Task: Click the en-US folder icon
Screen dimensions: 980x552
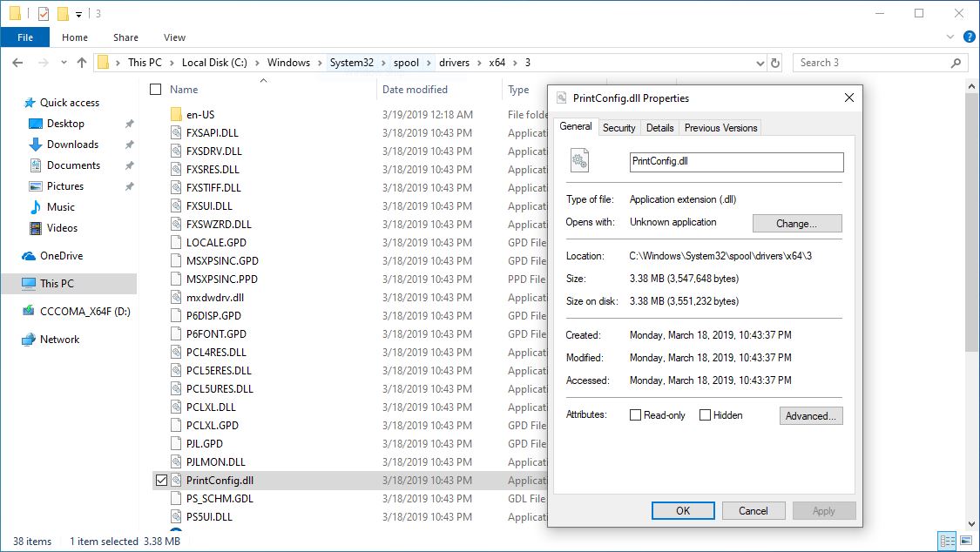Action: 176,115
